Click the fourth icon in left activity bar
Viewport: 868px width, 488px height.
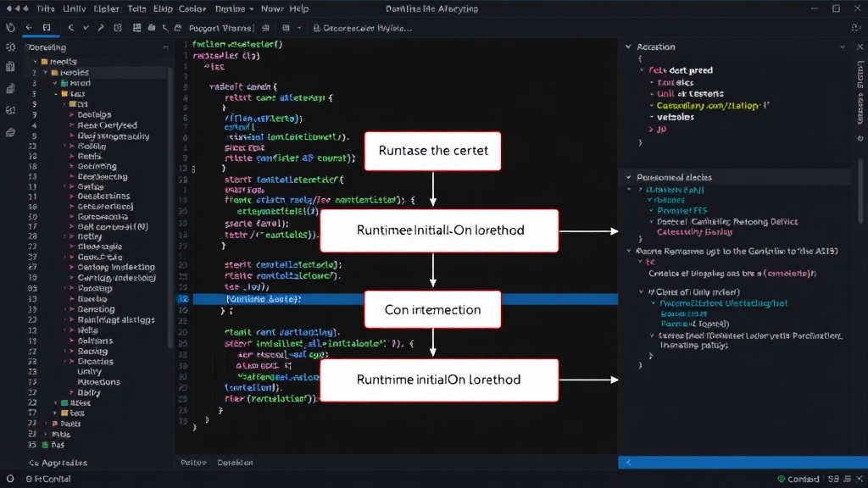(10, 111)
